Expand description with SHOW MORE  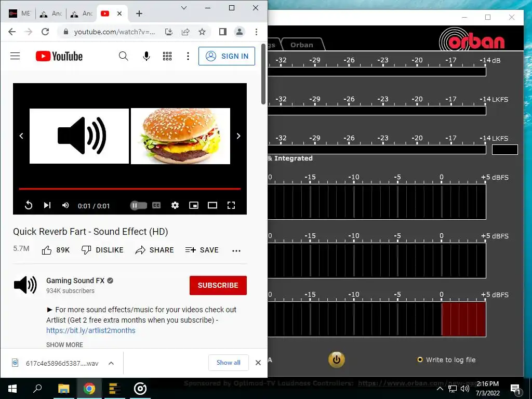coord(64,345)
